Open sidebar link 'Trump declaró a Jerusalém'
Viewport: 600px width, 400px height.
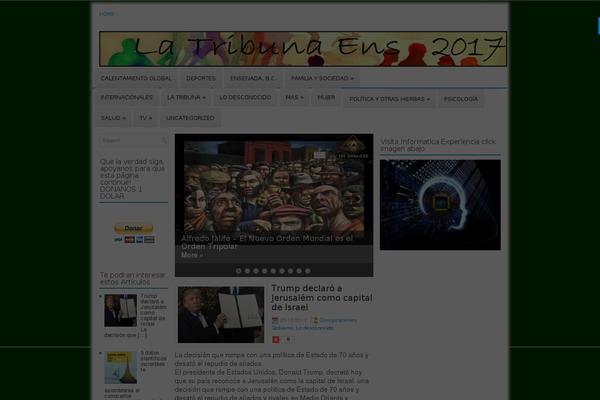[153, 310]
